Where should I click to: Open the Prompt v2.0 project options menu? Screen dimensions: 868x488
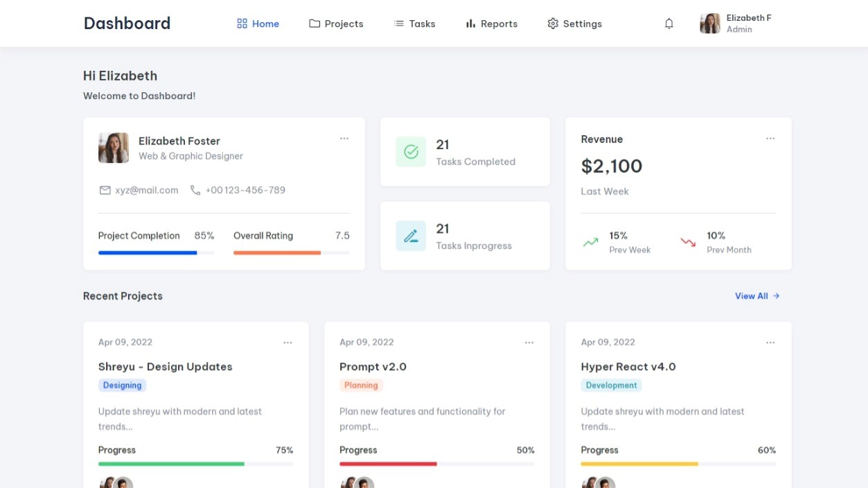click(529, 342)
